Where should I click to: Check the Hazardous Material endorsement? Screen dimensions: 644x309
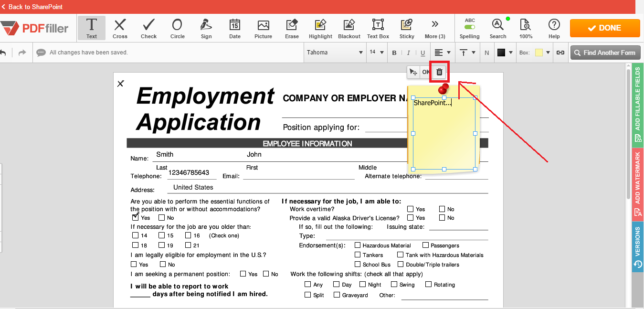pos(358,245)
